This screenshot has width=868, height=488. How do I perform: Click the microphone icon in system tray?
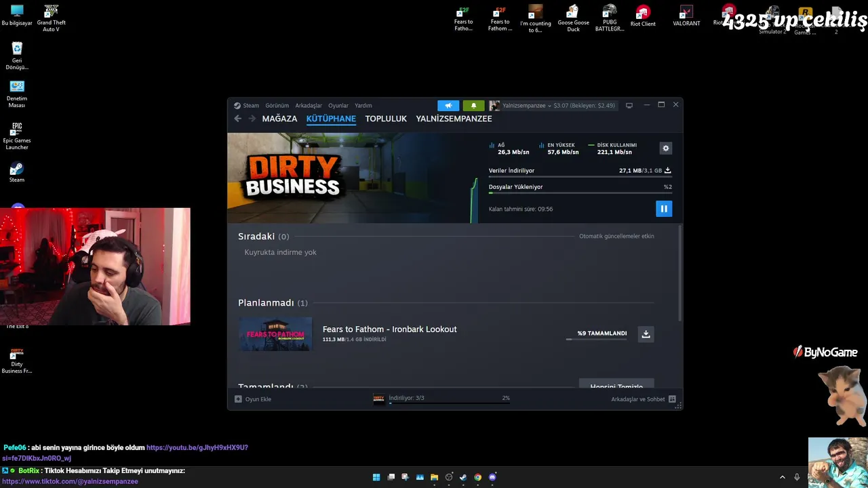tap(797, 477)
